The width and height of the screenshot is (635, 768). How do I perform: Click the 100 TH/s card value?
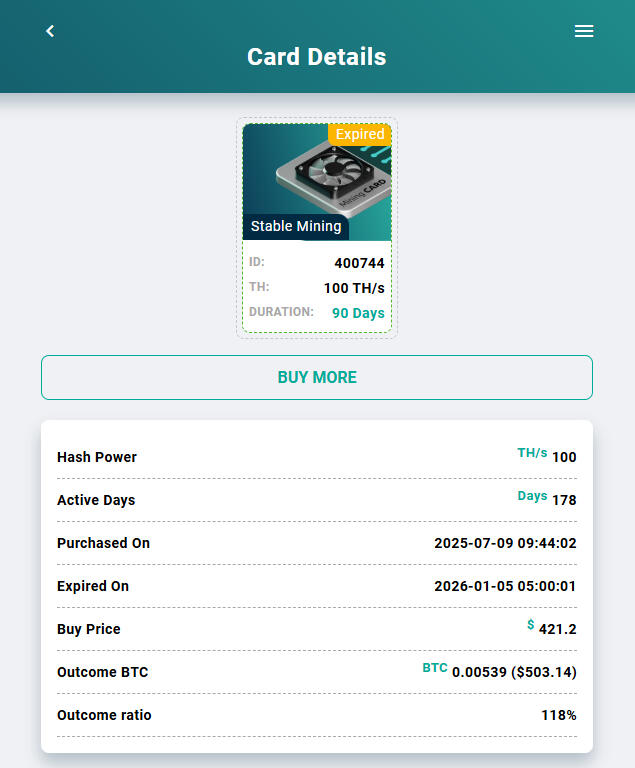(x=354, y=288)
